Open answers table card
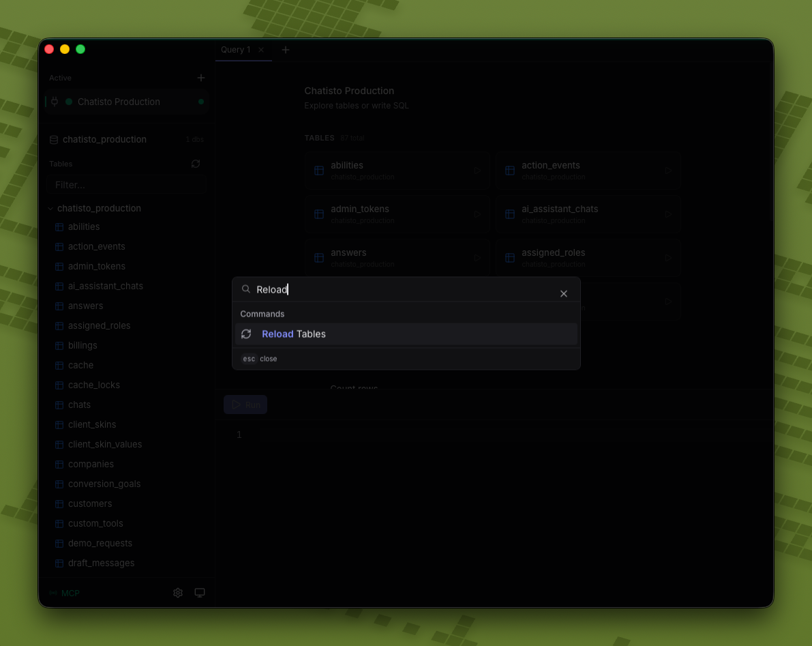The height and width of the screenshot is (646, 812). (x=397, y=257)
